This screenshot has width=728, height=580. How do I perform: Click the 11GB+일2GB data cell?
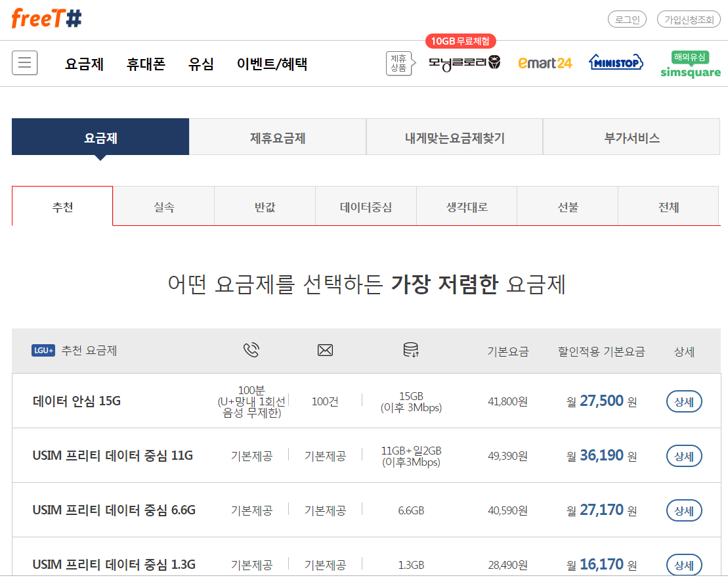coord(411,456)
